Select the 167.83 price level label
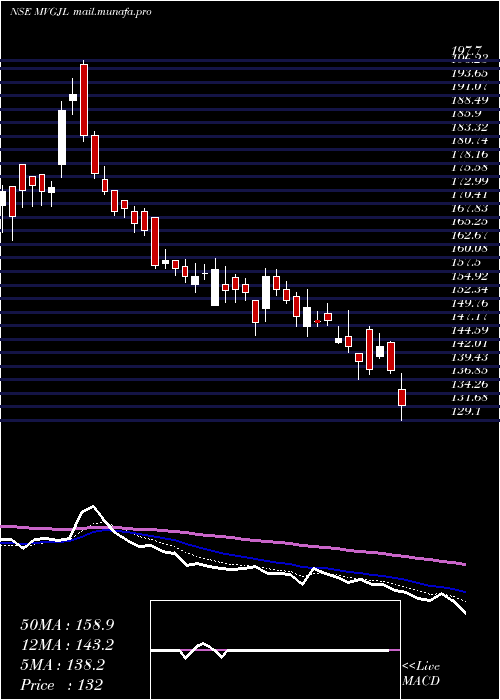Viewport: 500px width, 700px height. click(x=469, y=208)
